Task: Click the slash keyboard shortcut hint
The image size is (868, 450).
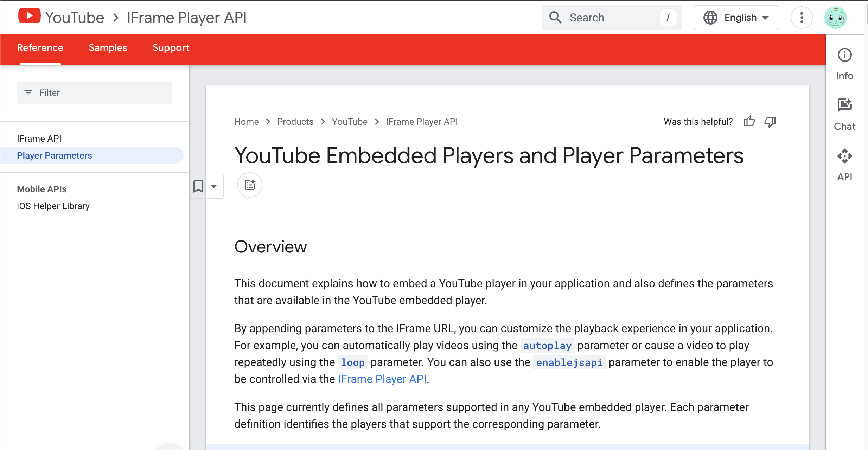Action: (x=668, y=17)
